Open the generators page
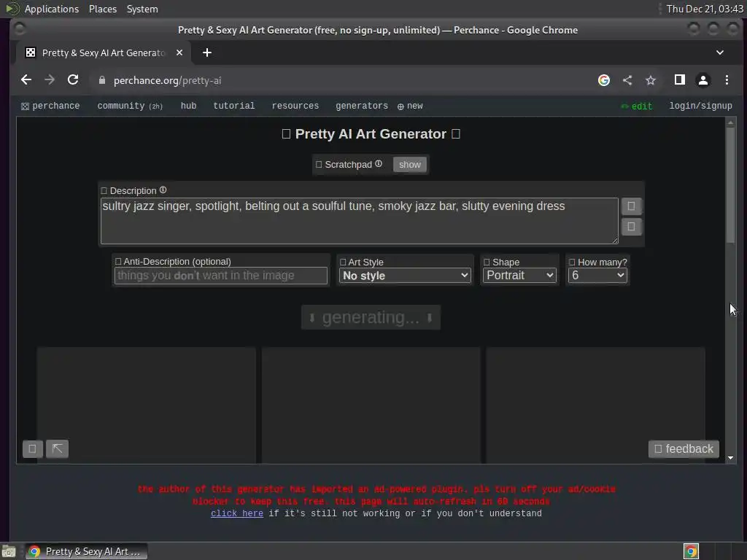Viewport: 747px width, 560px height. [362, 106]
